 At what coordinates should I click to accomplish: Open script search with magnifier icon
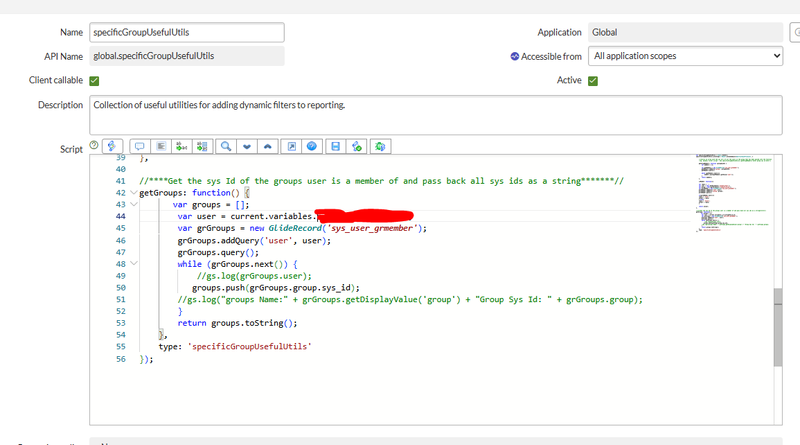226,146
